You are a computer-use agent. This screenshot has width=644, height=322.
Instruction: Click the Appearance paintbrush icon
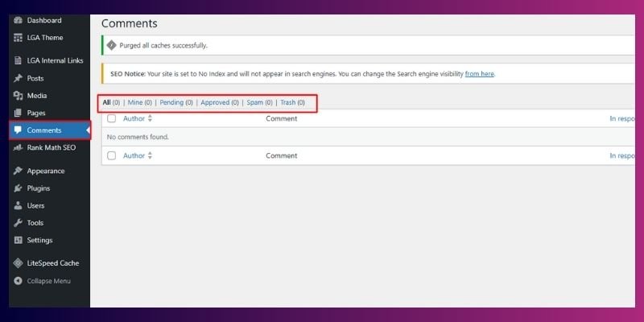[18, 171]
